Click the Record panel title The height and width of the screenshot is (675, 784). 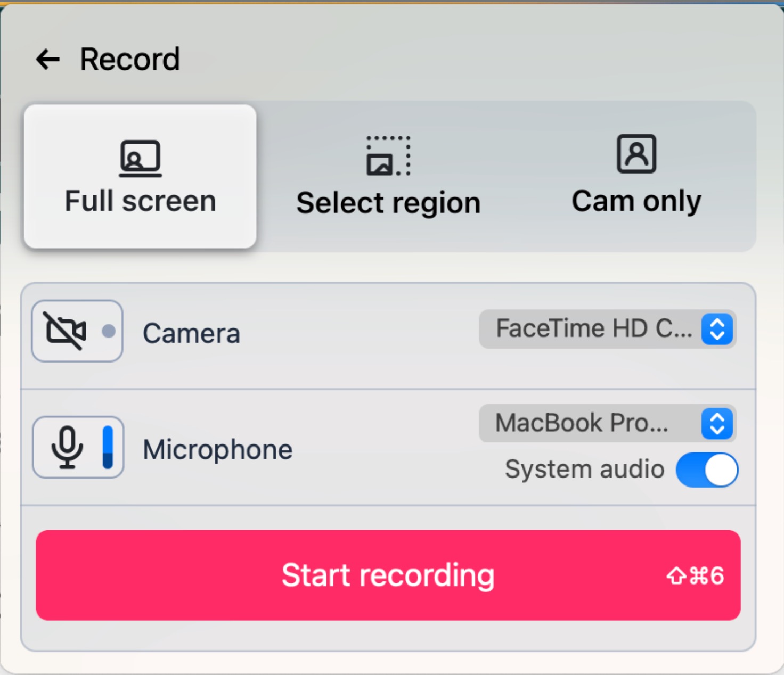(129, 59)
